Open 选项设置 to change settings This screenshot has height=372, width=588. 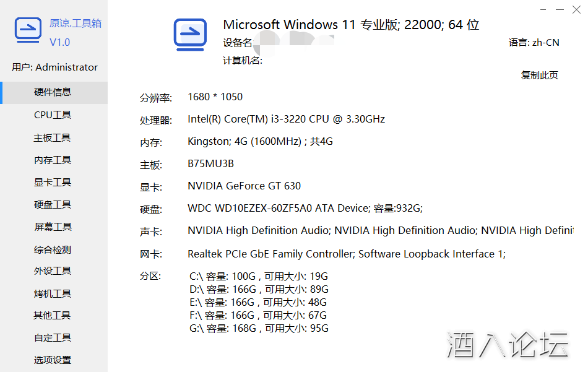[52, 359]
